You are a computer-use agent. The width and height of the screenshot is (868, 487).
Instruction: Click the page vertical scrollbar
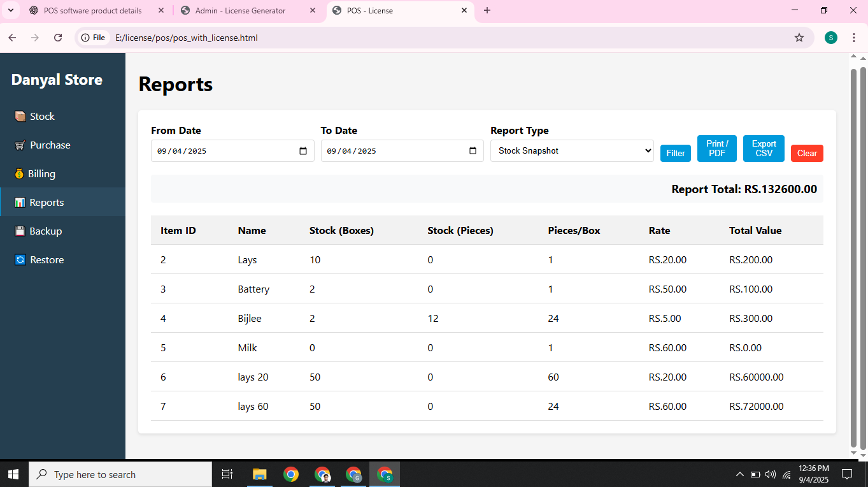click(x=863, y=258)
